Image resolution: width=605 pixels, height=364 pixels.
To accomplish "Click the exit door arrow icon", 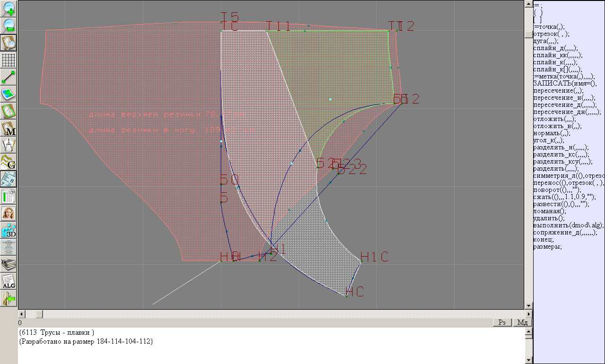I will [x=9, y=298].
